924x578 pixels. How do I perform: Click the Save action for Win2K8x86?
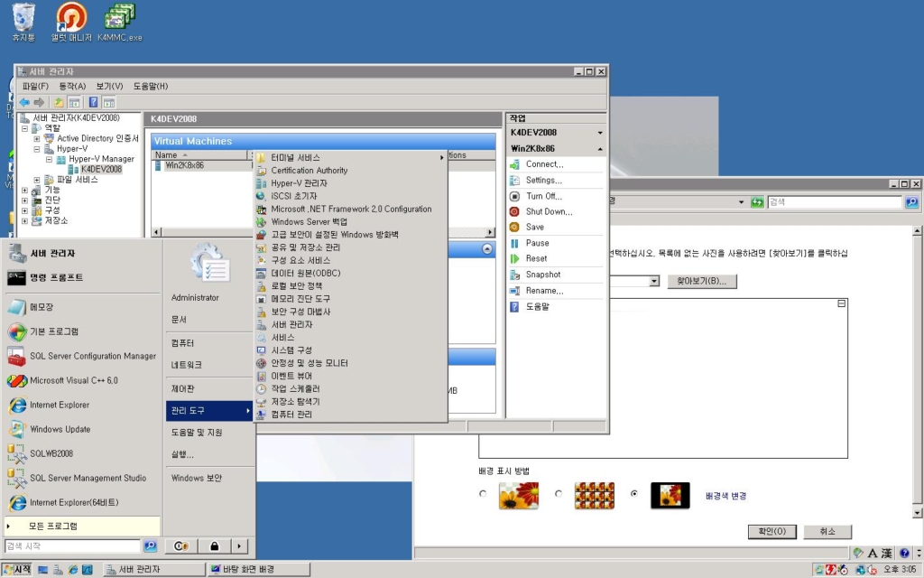tap(534, 227)
